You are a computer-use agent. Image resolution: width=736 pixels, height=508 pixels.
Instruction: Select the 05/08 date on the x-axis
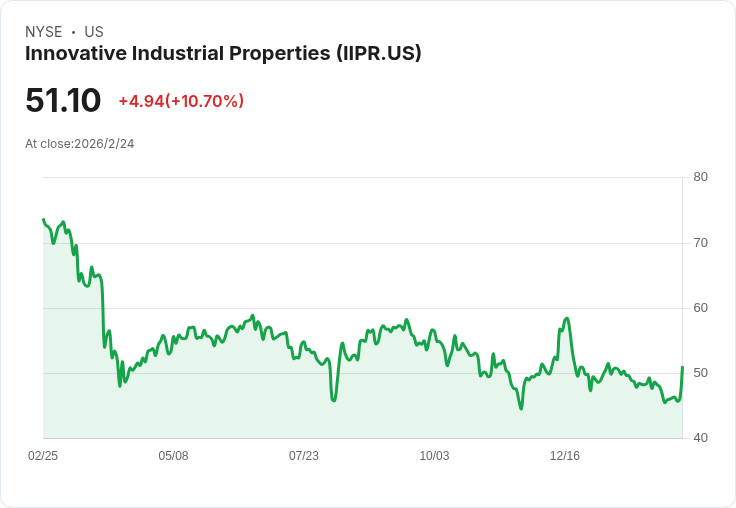pos(173,455)
